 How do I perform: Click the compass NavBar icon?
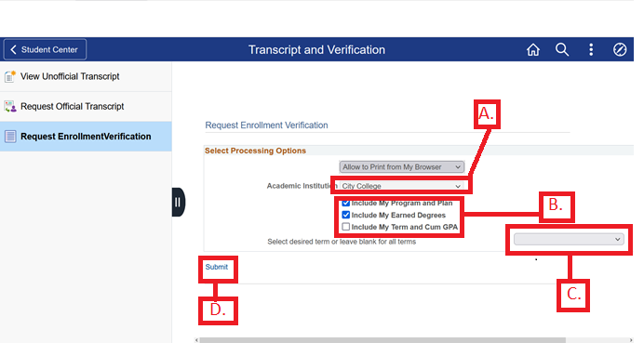pyautogui.click(x=620, y=49)
